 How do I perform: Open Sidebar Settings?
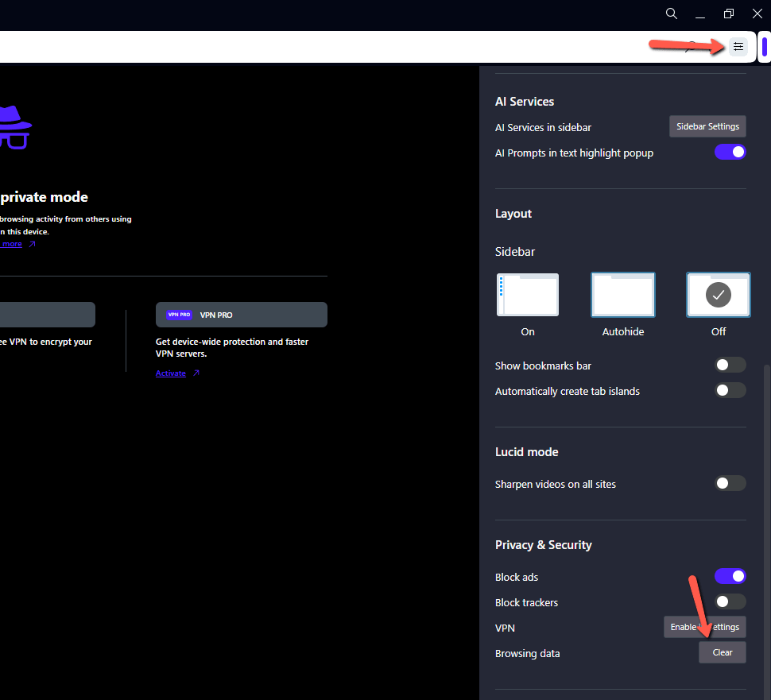[x=707, y=126]
